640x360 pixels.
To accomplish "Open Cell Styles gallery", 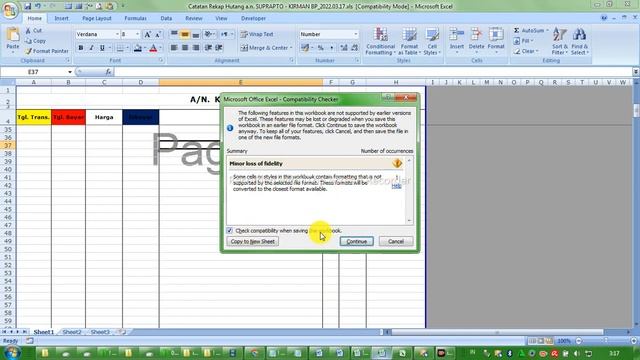I will tap(432, 41).
